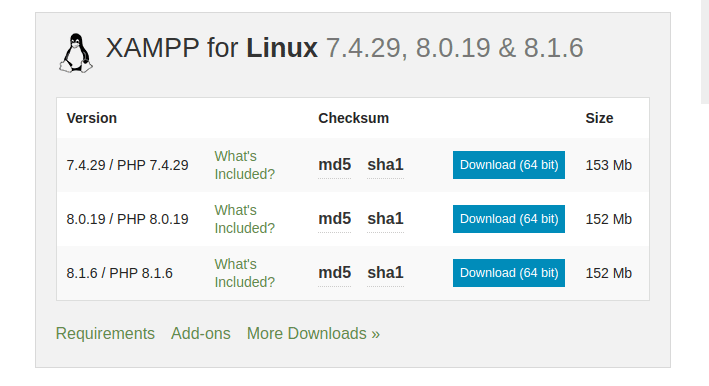
Task: Show md5 checksum for 7.4.29
Action: pos(335,165)
